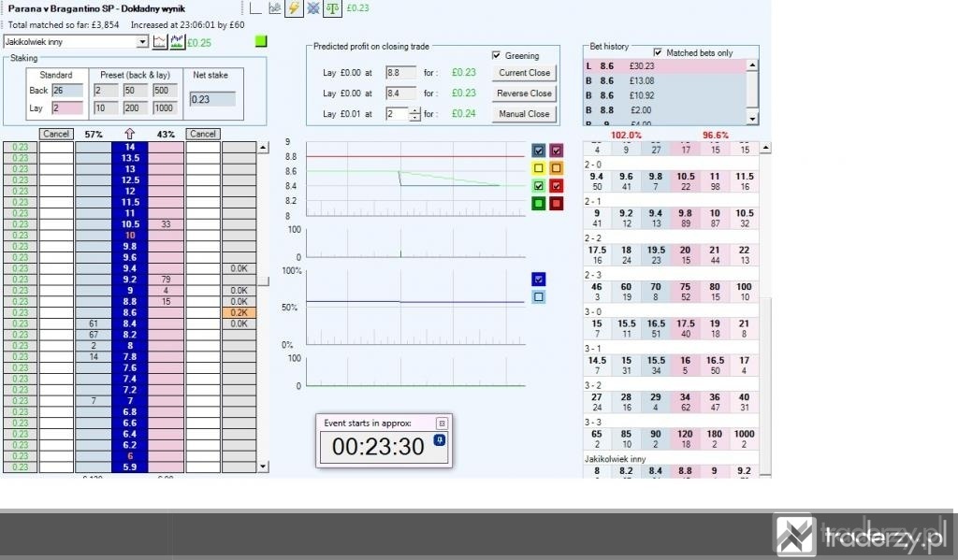Image resolution: width=958 pixels, height=560 pixels.
Task: Click the Lay at 8.8 odds field
Action: 400,73
